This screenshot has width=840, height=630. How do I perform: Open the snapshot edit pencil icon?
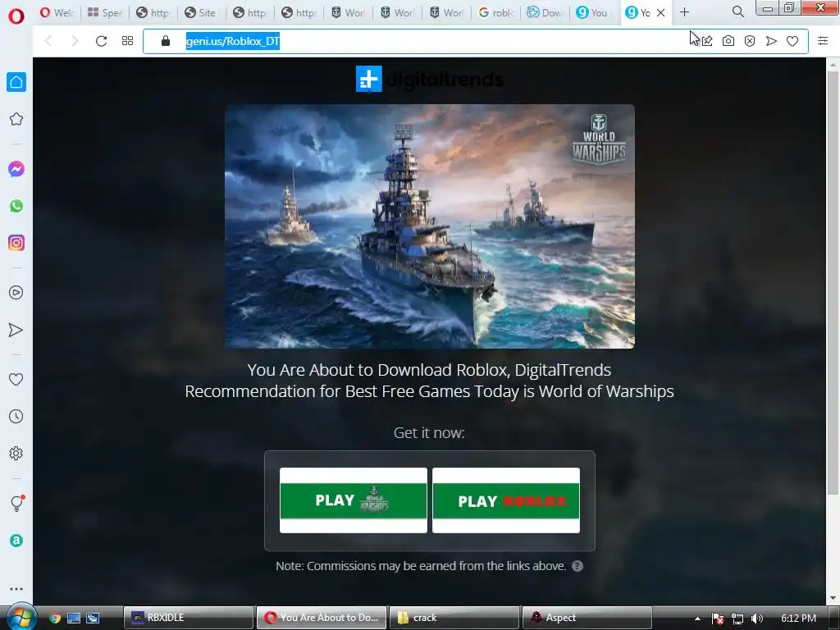pyautogui.click(x=707, y=41)
